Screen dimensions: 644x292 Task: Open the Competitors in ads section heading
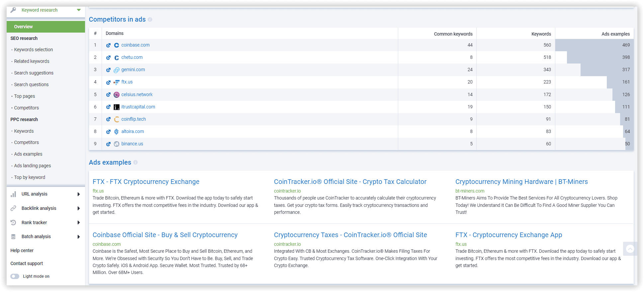[117, 19]
